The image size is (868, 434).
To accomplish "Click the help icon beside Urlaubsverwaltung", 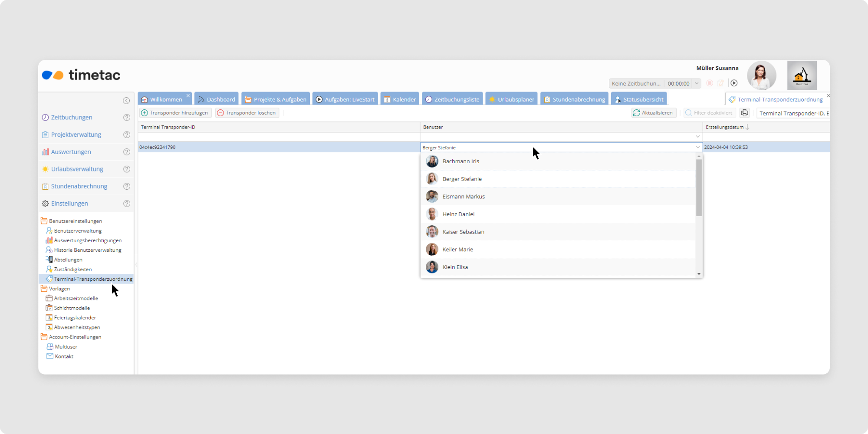I will tap(127, 169).
